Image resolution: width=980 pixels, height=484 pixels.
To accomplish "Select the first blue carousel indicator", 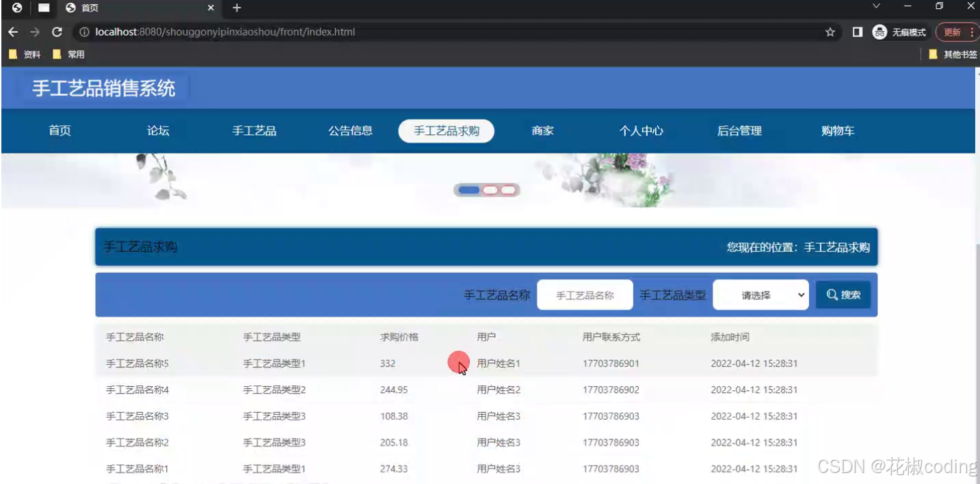I will (x=468, y=190).
